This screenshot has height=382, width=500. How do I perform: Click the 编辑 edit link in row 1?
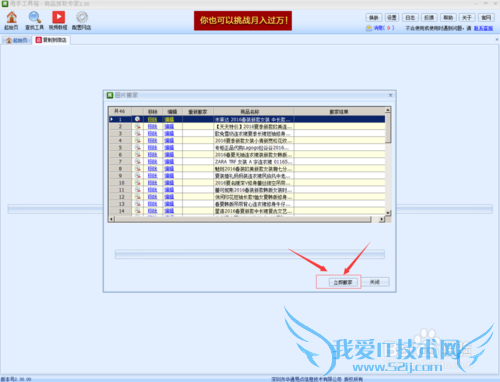(x=169, y=119)
